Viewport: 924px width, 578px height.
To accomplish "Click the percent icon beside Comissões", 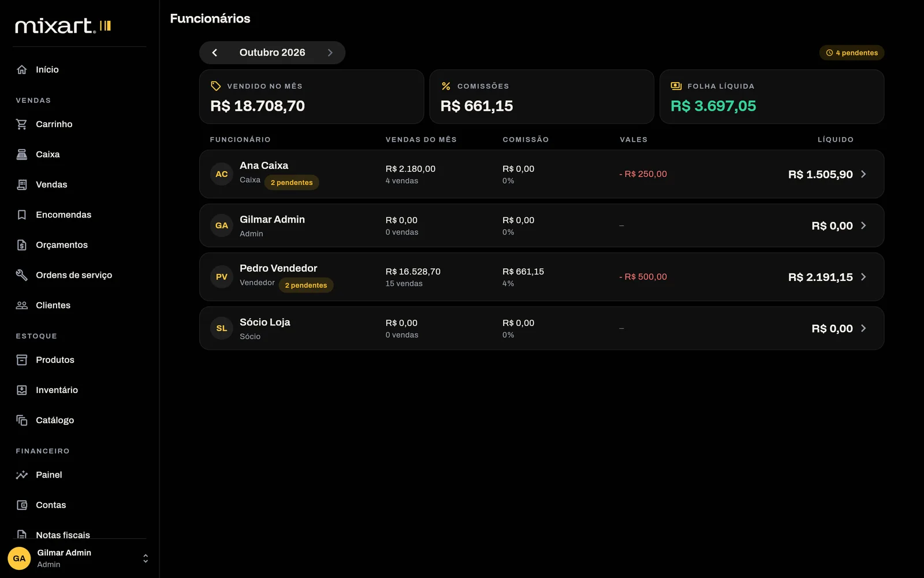I will point(446,86).
